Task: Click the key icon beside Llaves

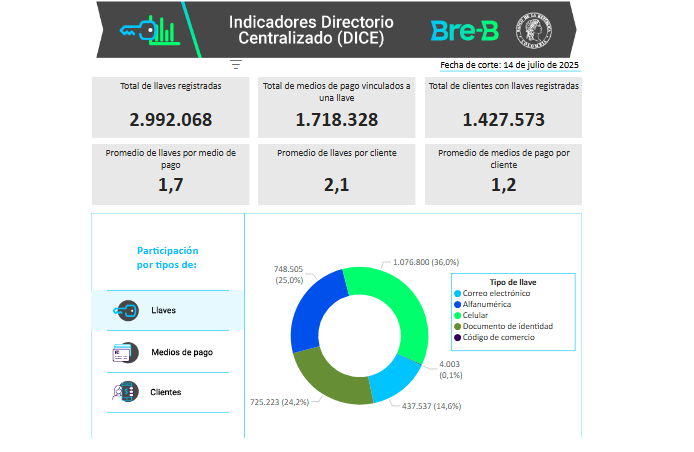Action: (126, 310)
